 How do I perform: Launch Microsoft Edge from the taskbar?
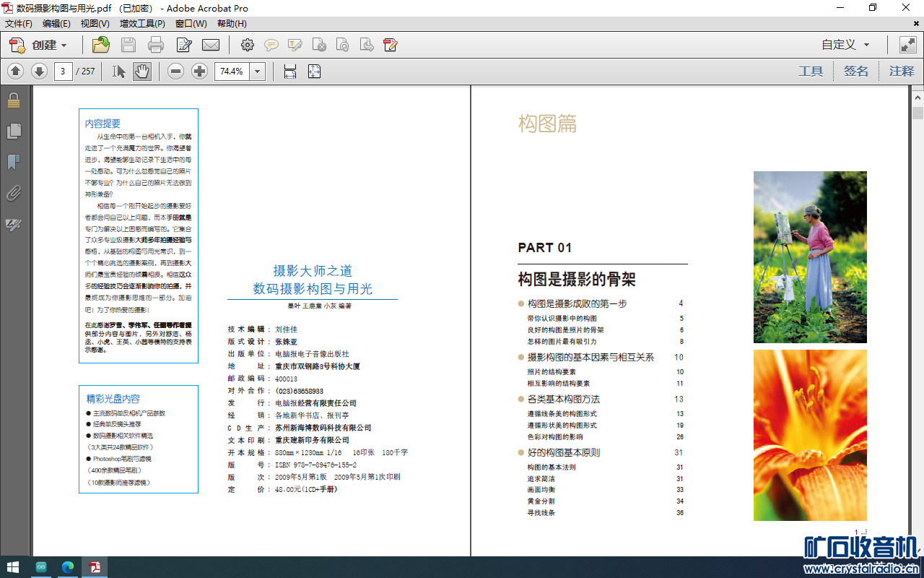click(68, 567)
